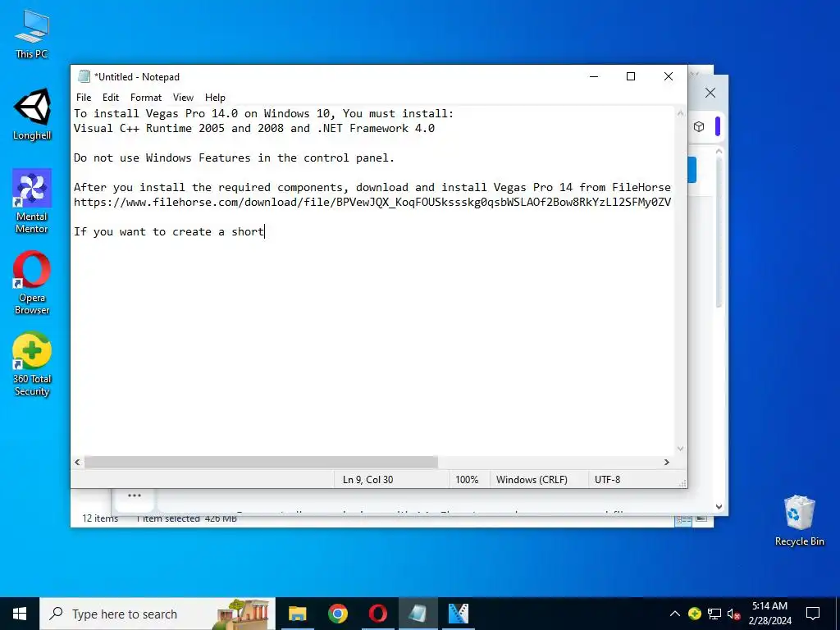The height and width of the screenshot is (630, 840).
Task: Click the 100% zoom status entry
Action: [x=467, y=479]
